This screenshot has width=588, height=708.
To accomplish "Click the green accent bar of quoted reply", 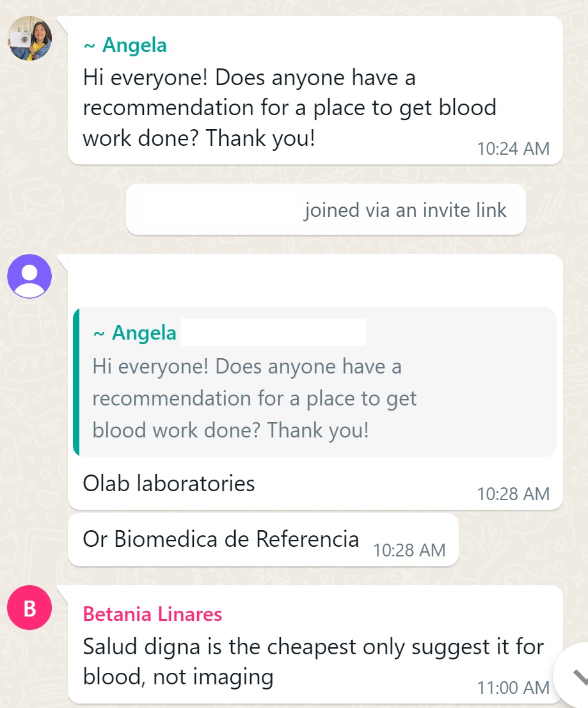I will (x=77, y=382).
